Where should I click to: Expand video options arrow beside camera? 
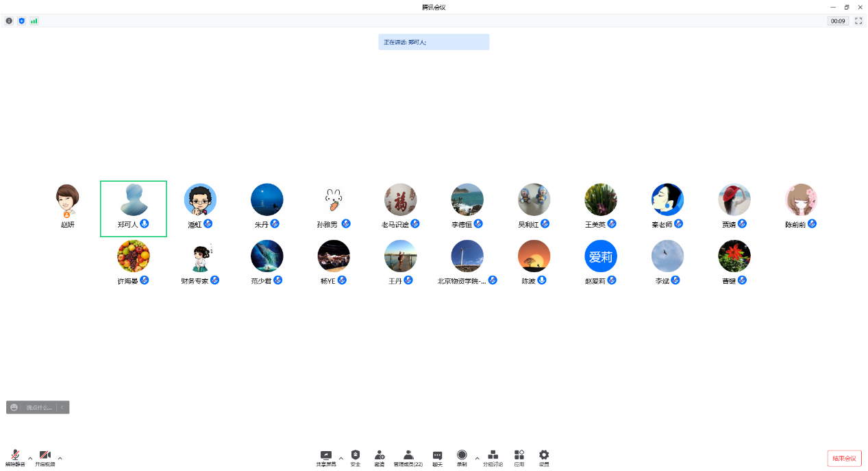(x=60, y=458)
